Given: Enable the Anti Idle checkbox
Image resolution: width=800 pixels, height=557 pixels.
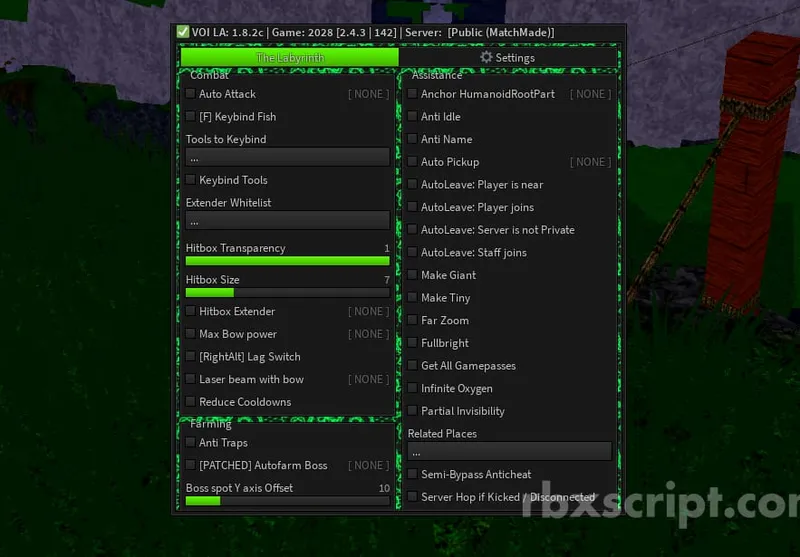Looking at the screenshot, I should click(x=412, y=116).
